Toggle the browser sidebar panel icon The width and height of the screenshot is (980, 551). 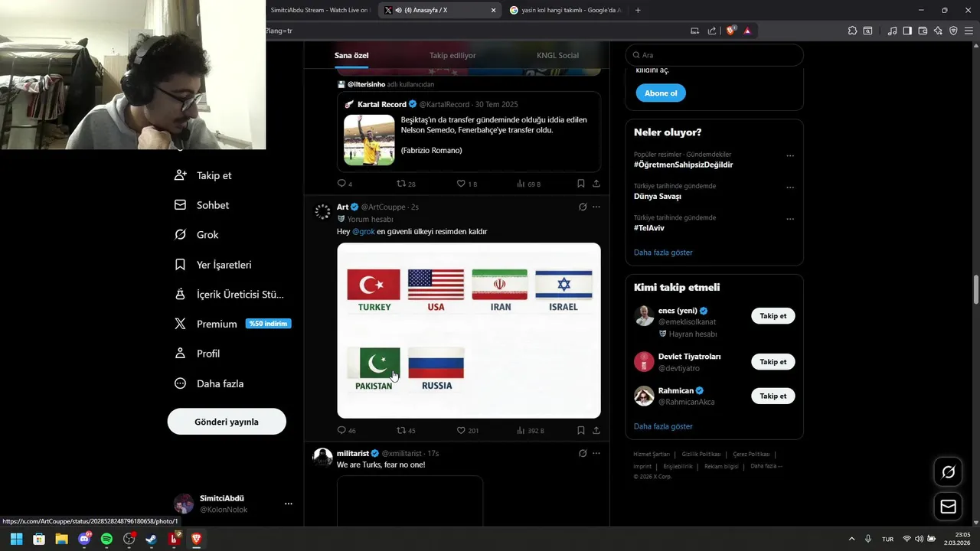pyautogui.click(x=907, y=31)
